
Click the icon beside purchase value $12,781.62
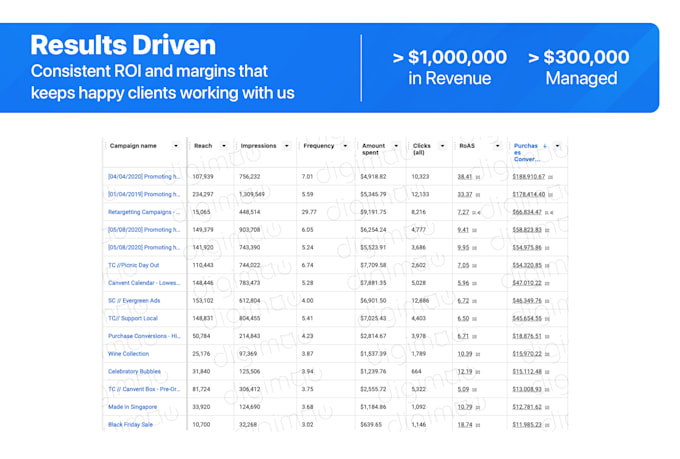coord(547,407)
